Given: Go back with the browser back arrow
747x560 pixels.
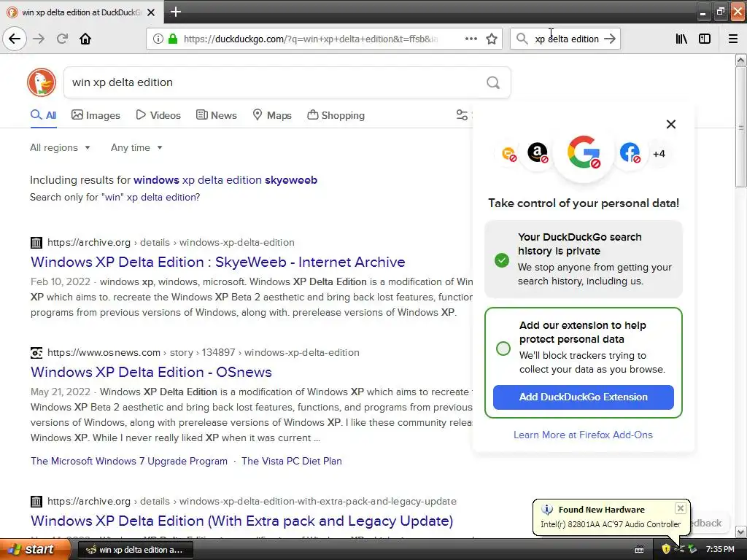Looking at the screenshot, I should (x=15, y=39).
